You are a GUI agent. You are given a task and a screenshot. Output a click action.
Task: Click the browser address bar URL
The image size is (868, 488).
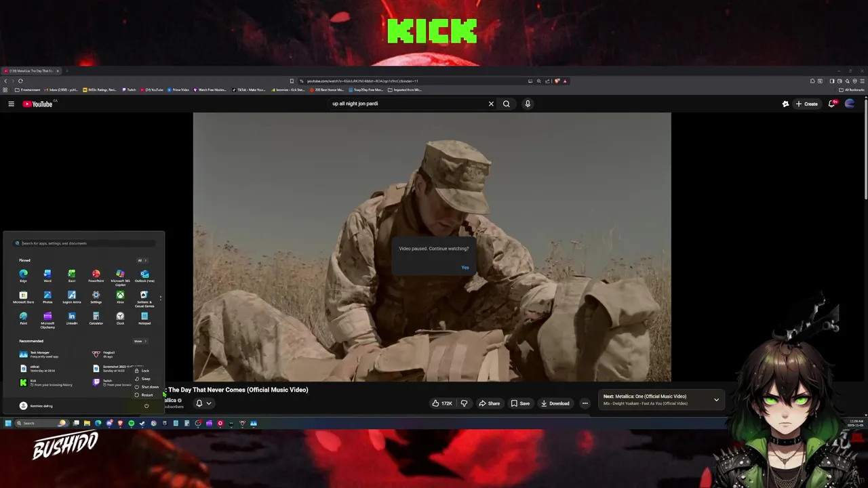[x=363, y=81]
